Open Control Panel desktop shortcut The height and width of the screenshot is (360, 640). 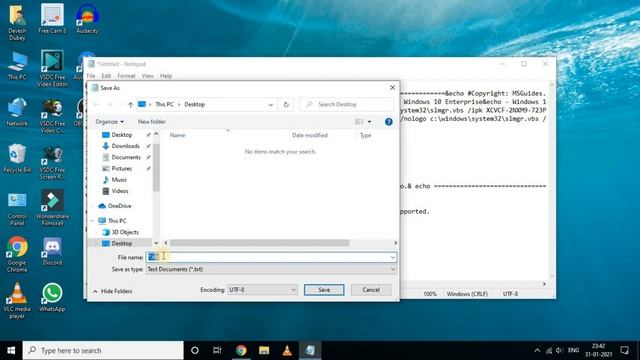point(17,208)
